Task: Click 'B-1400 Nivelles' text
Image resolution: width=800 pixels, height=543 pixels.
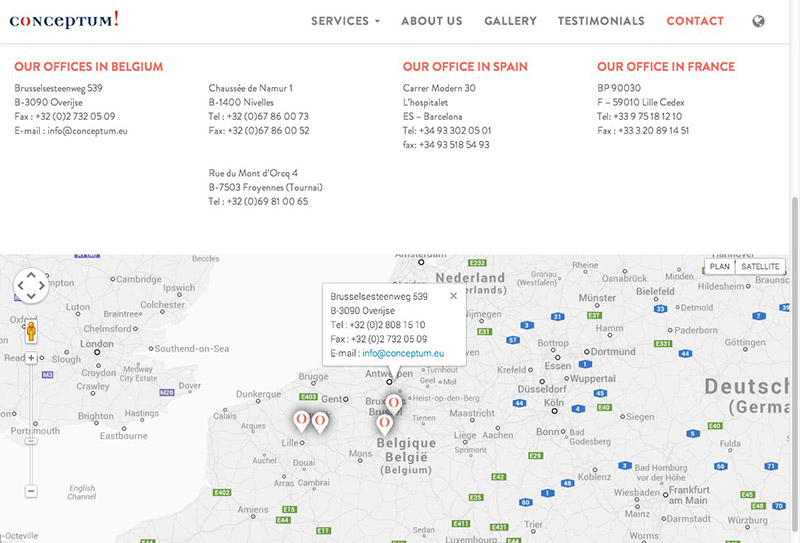Action: (241, 102)
